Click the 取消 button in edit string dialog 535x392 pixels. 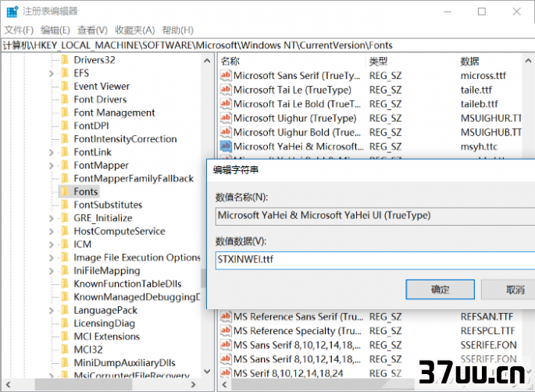pyautogui.click(x=508, y=290)
